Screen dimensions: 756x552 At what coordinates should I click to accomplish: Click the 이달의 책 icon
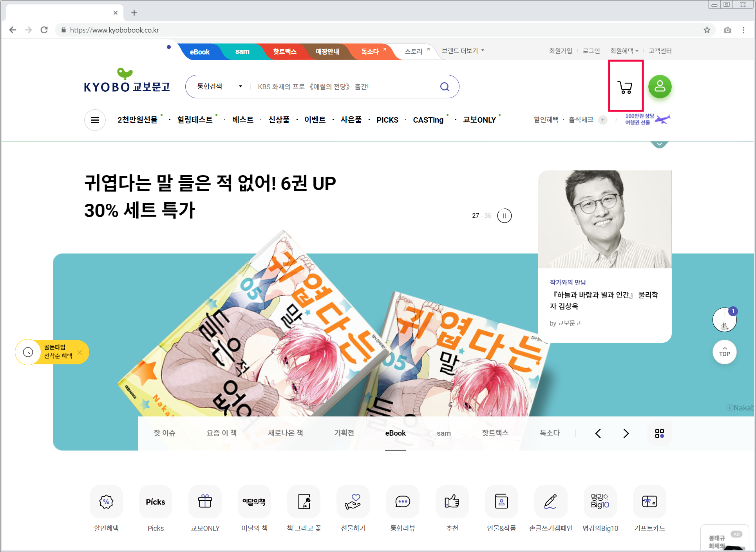click(254, 501)
